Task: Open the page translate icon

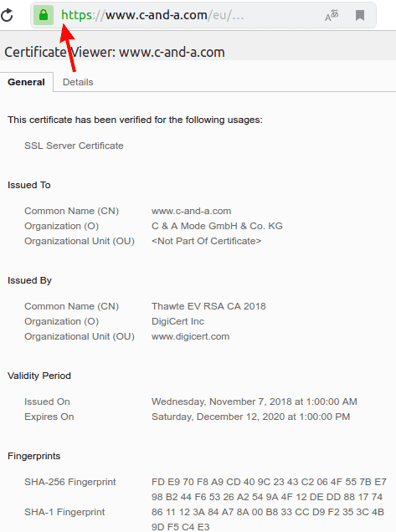Action: pos(332,15)
